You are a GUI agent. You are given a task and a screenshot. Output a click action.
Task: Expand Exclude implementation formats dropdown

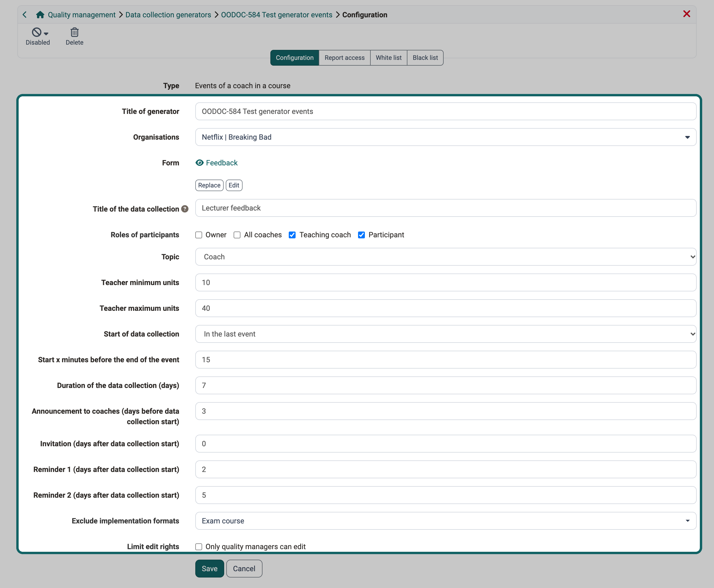pyautogui.click(x=446, y=521)
